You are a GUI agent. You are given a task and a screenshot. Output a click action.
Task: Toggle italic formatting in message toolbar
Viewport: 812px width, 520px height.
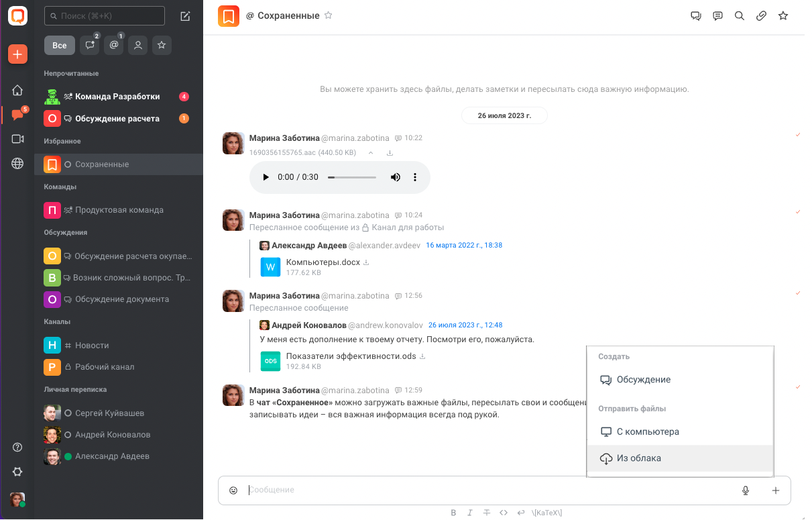[x=470, y=513]
